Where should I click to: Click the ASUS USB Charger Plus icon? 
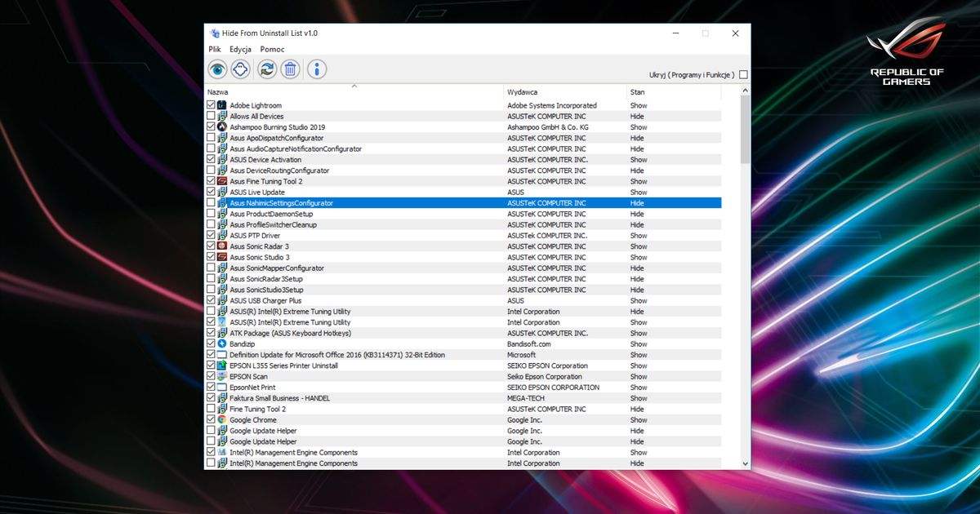222,300
